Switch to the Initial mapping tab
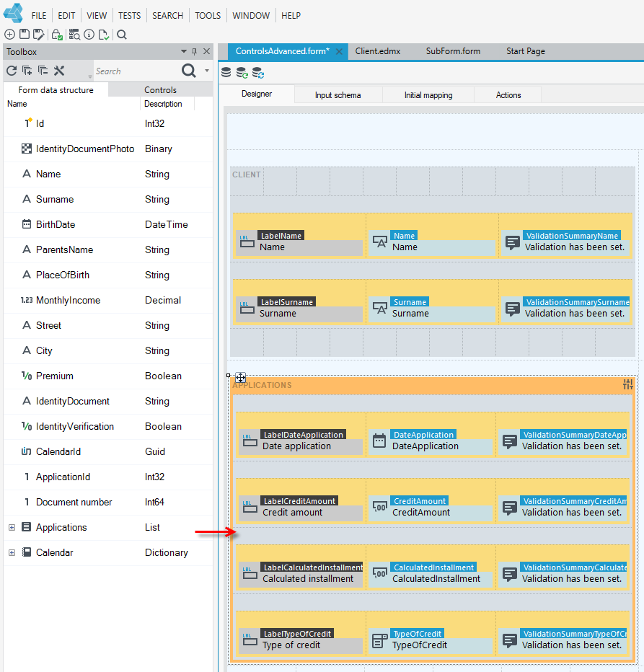 coord(428,95)
